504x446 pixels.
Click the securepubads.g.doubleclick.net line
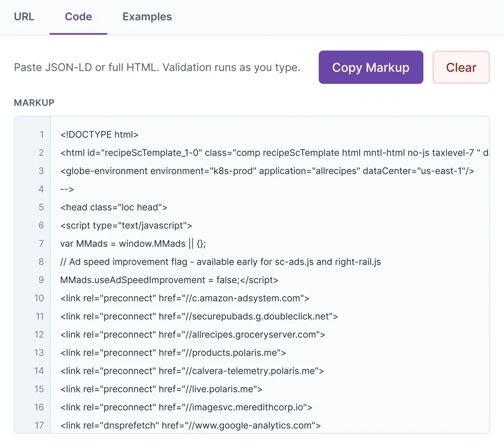[x=199, y=316]
